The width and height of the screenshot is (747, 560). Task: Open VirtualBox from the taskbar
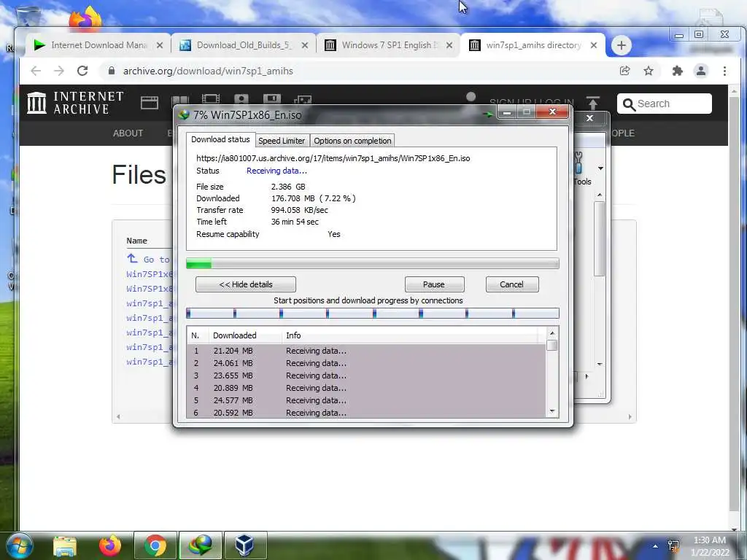click(245, 545)
